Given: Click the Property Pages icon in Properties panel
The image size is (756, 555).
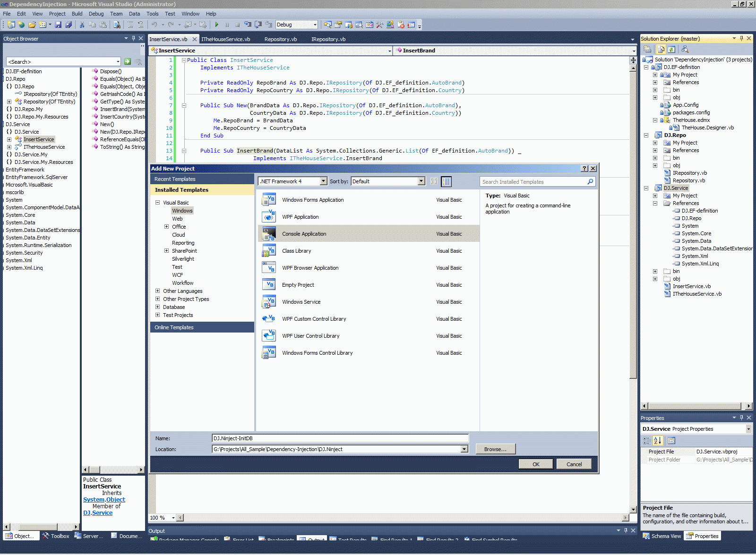Looking at the screenshot, I should (x=671, y=441).
